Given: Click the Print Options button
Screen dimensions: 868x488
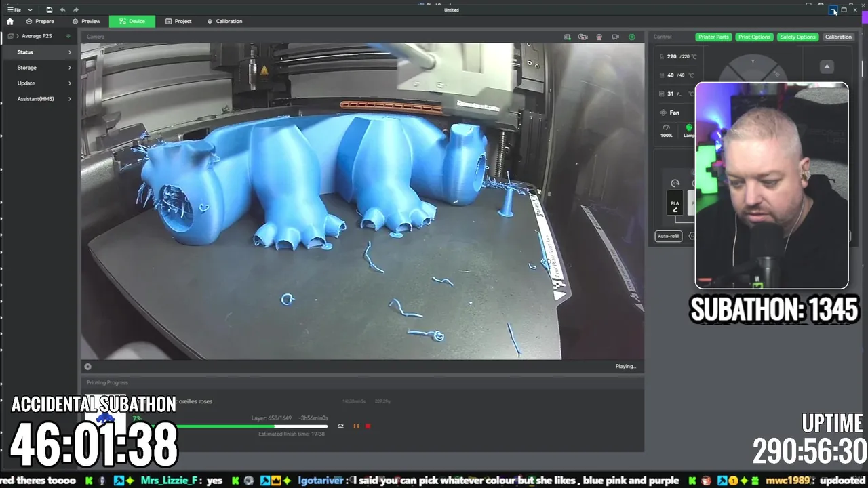Looking at the screenshot, I should [754, 37].
